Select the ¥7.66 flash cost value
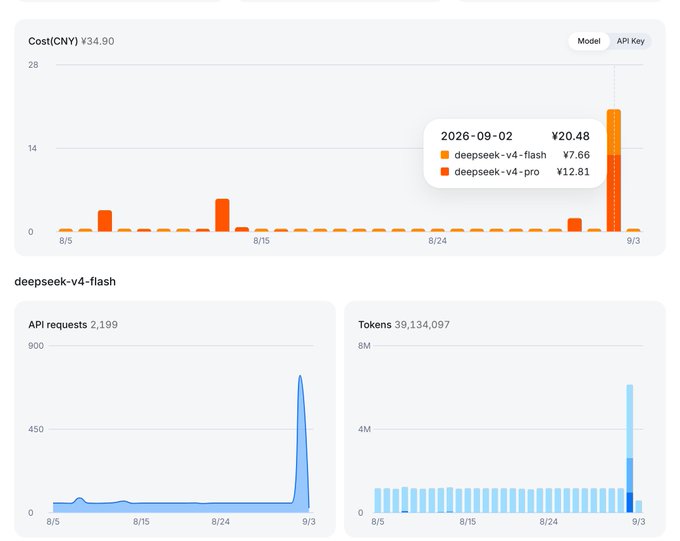Image resolution: width=680 pixels, height=541 pixels. (576, 155)
